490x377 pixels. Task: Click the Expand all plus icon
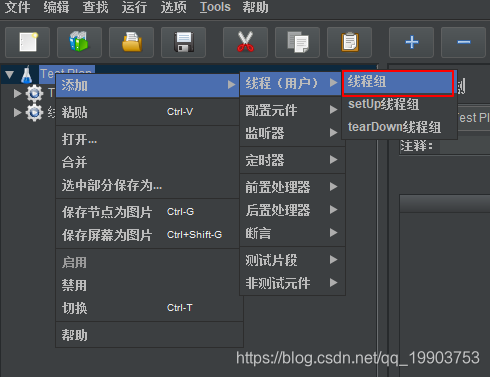411,42
